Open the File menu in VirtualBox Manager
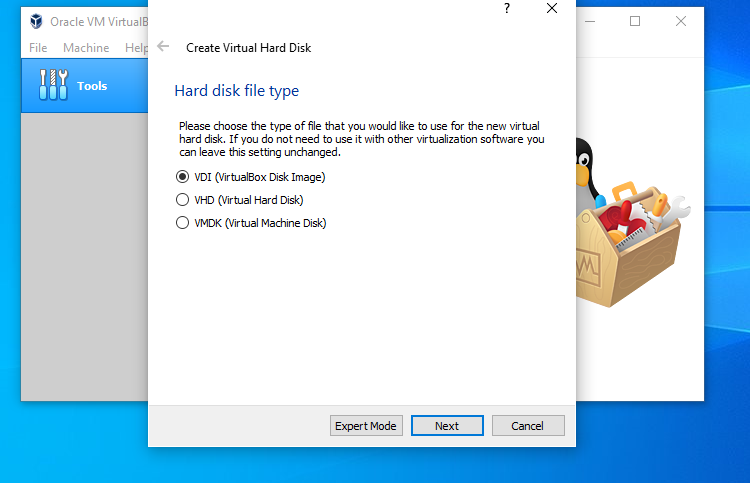The image size is (750, 483). coord(38,48)
